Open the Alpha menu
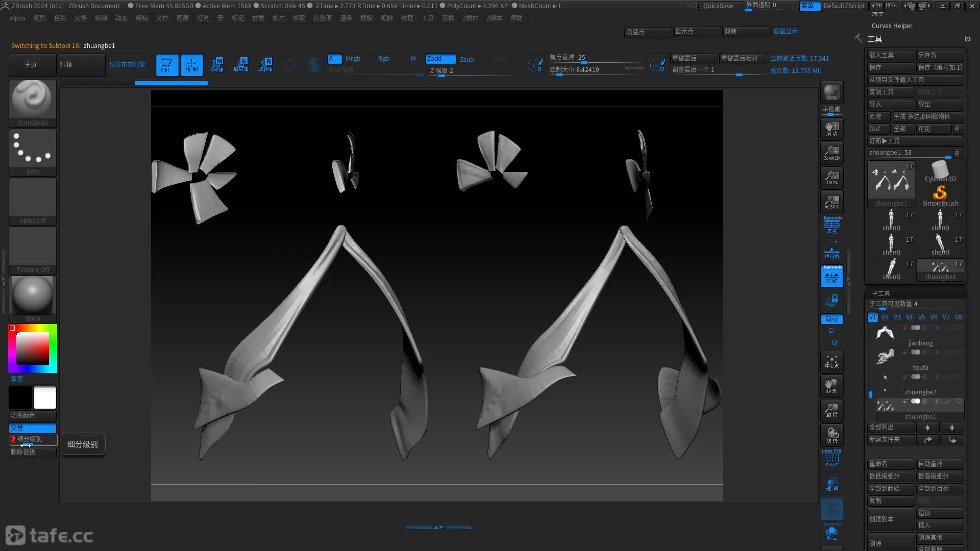This screenshot has height=551, width=980. 17,18
